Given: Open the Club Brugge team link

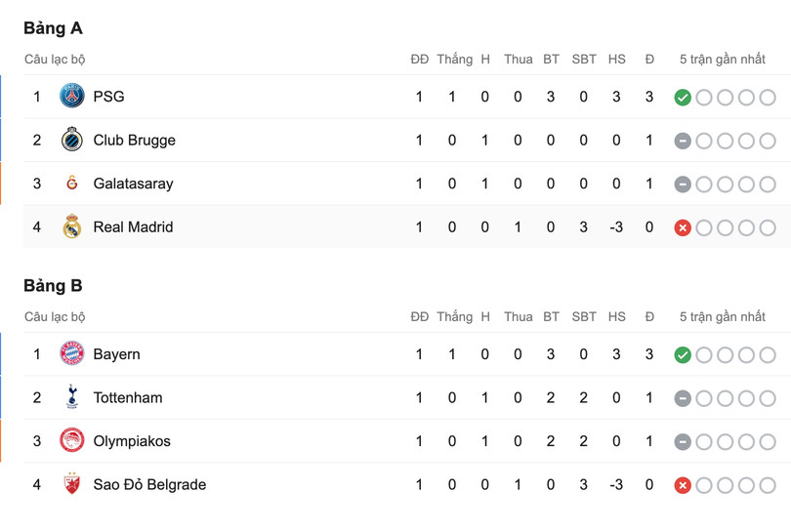Looking at the screenshot, I should (x=134, y=141).
